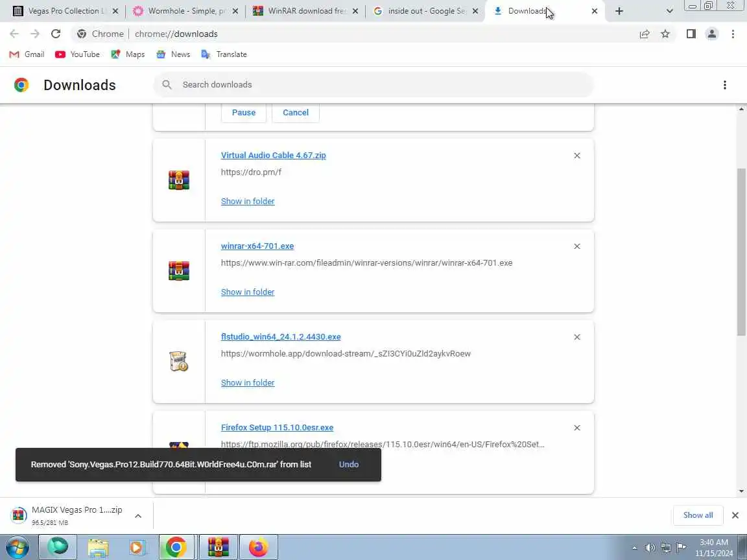
Task: Show hidden system tray icons
Action: tap(634, 548)
